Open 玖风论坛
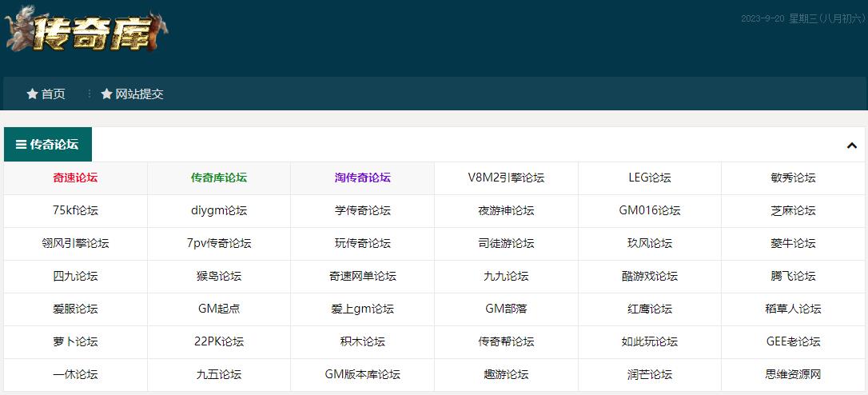868x395 pixels. [649, 243]
